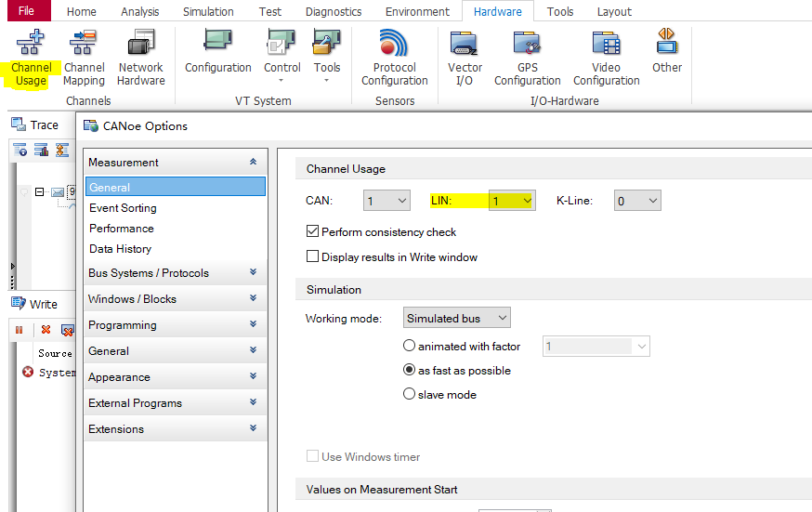812x512 pixels.
Task: Open VT System Control dropdown
Action: (x=282, y=56)
